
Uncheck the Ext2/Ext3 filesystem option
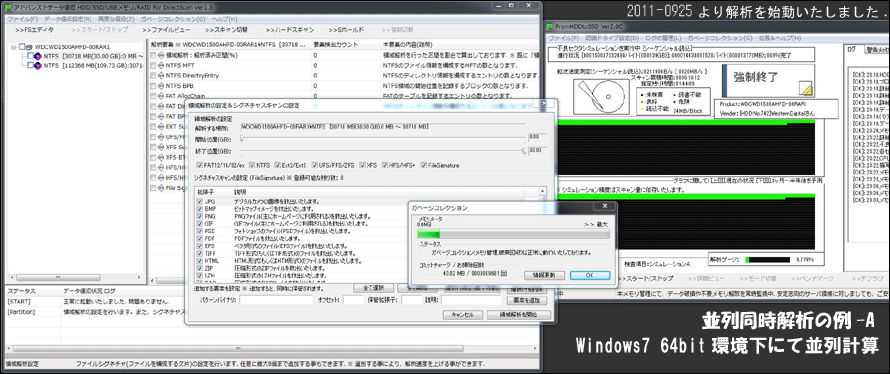(278, 165)
